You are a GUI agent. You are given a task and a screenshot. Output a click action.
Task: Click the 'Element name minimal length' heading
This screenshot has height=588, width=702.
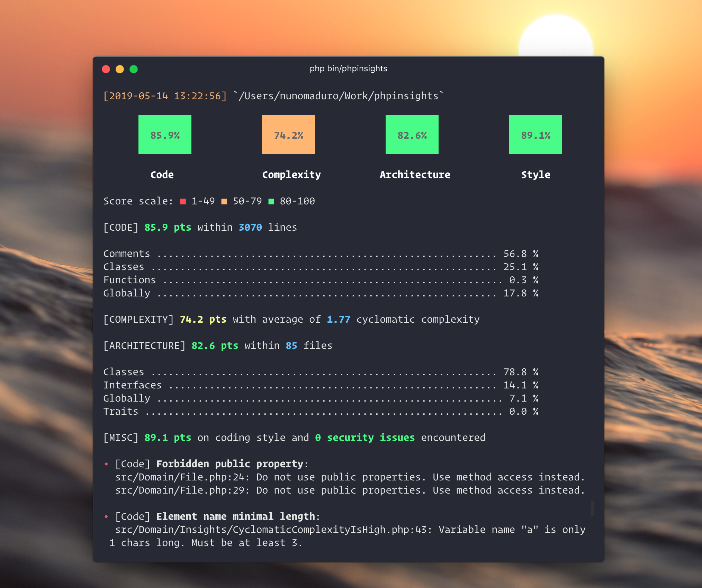236,516
